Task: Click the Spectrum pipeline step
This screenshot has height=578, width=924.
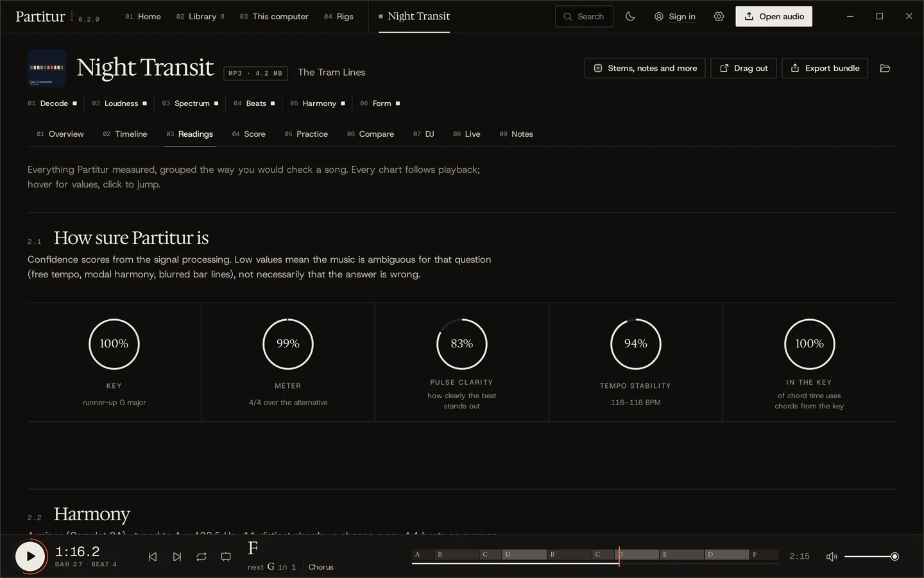Action: [x=190, y=103]
